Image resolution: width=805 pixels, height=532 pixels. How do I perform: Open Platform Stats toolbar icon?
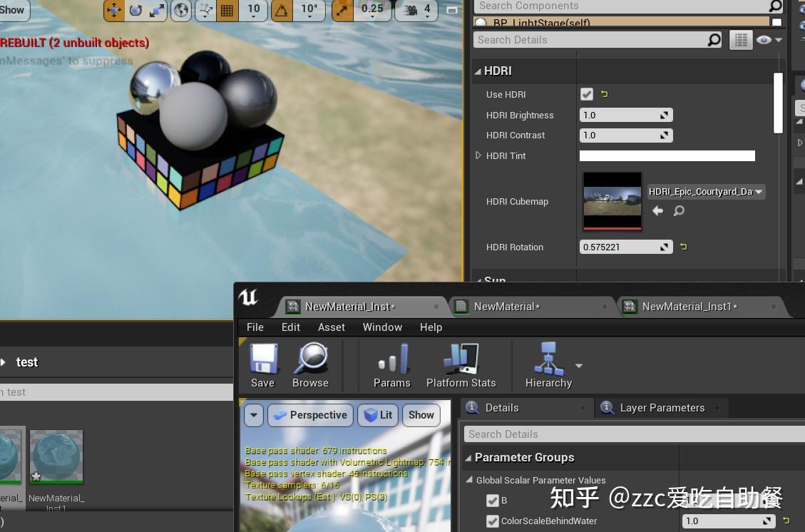[x=461, y=366]
